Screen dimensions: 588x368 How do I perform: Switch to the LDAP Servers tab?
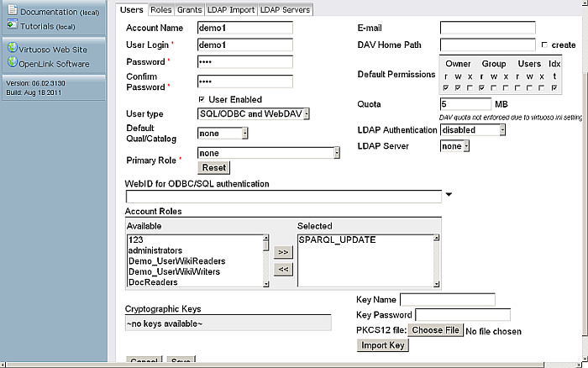[x=286, y=10]
